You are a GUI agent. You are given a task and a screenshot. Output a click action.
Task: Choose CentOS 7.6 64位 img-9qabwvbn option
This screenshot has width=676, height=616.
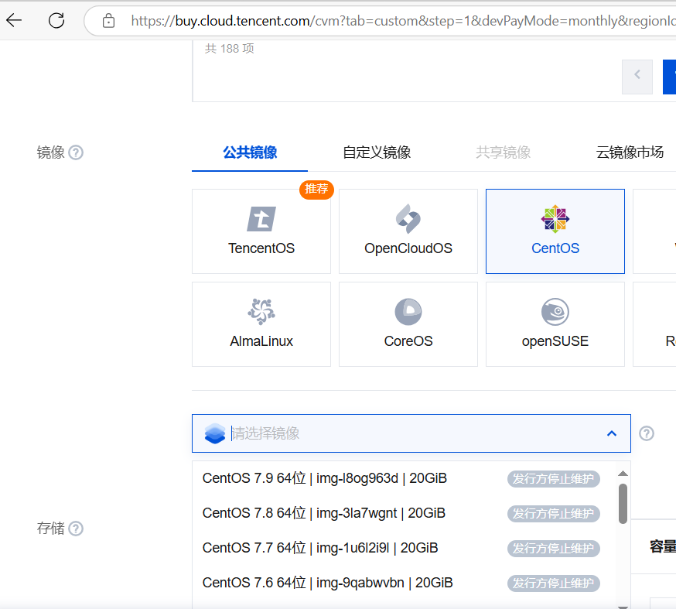405,583
